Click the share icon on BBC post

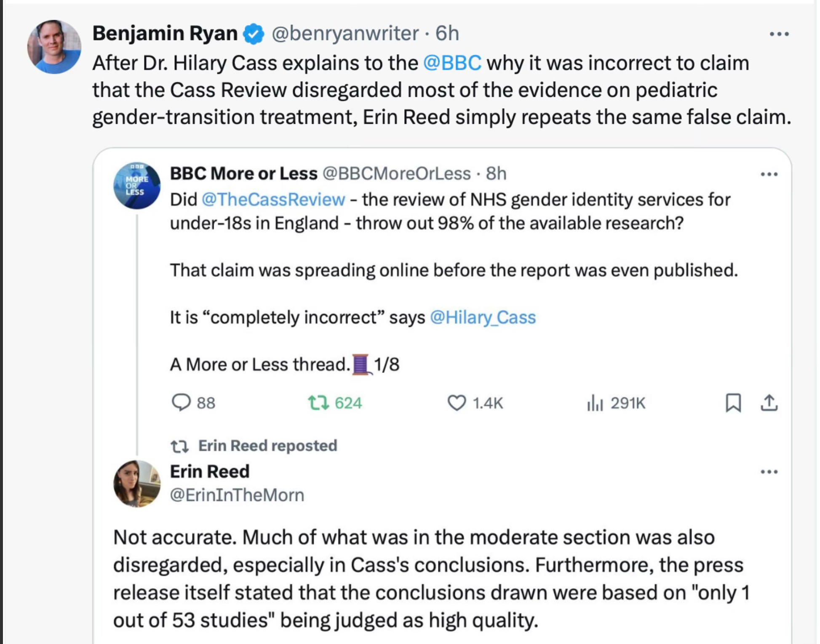point(769,402)
